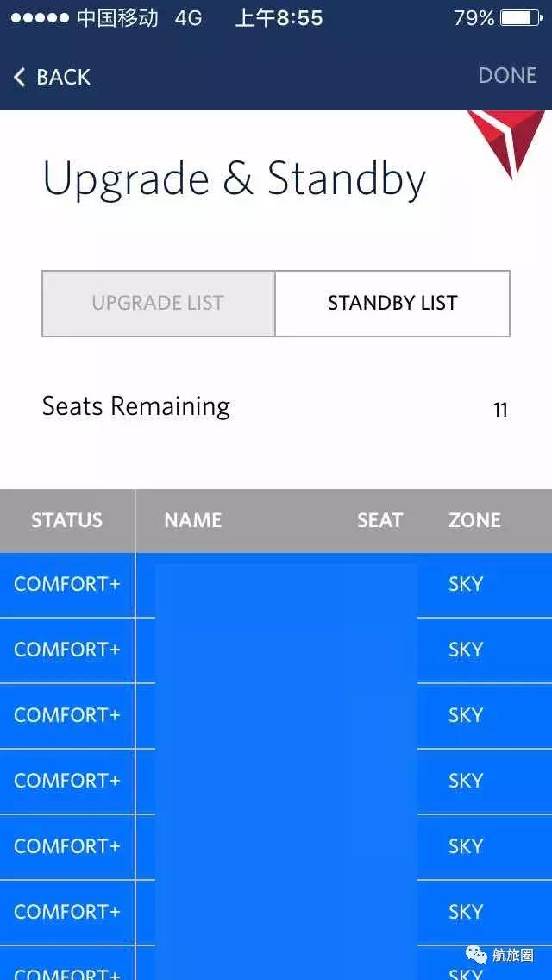Tap the SKY zone in fifth row
Viewport: 552px width, 980px height.
click(466, 846)
